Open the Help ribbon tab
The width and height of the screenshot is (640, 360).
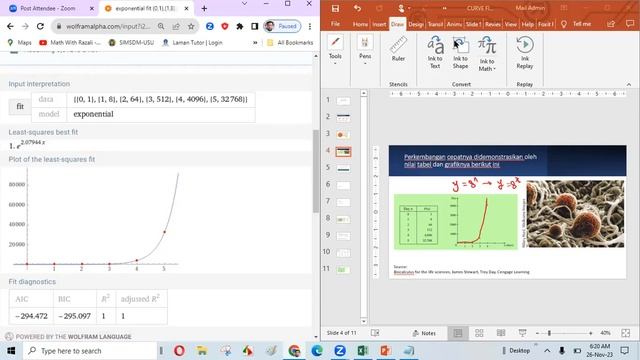click(527, 24)
